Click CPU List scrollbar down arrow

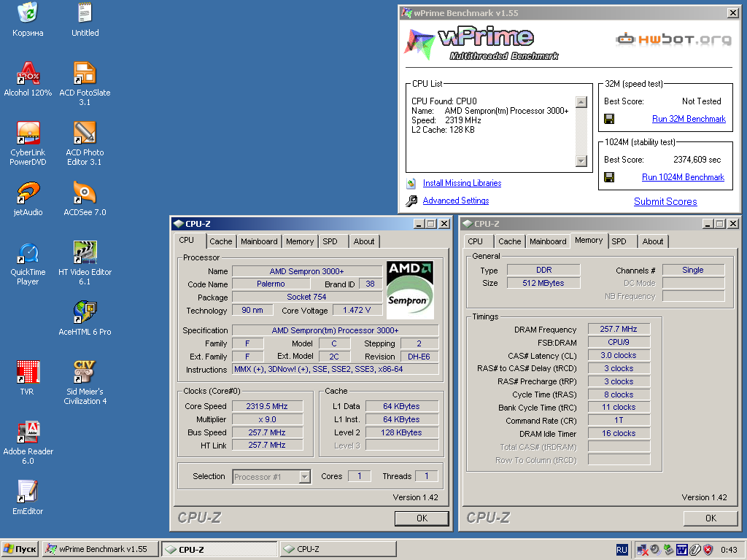[x=581, y=161]
